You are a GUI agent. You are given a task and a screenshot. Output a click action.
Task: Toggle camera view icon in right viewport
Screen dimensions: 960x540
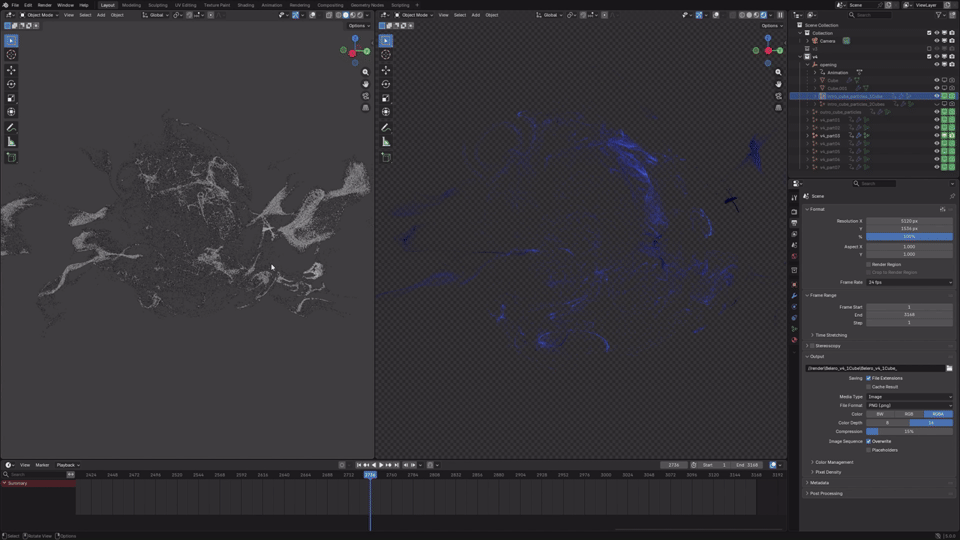coord(778,96)
